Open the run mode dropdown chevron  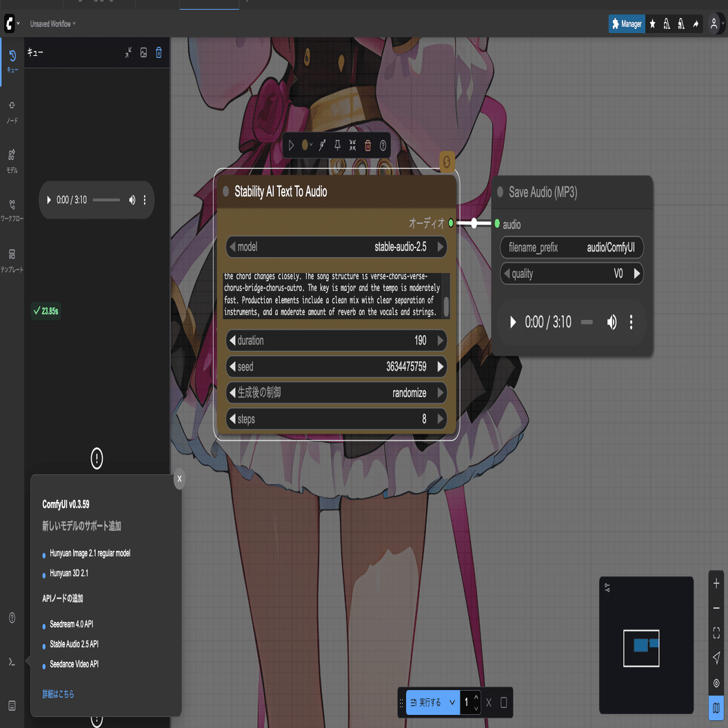pos(452,702)
